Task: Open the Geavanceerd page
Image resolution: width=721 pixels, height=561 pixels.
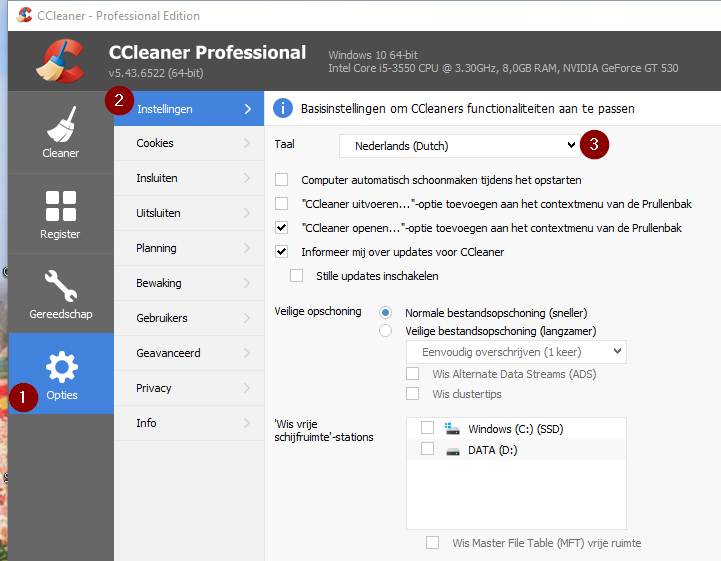Action: click(189, 353)
